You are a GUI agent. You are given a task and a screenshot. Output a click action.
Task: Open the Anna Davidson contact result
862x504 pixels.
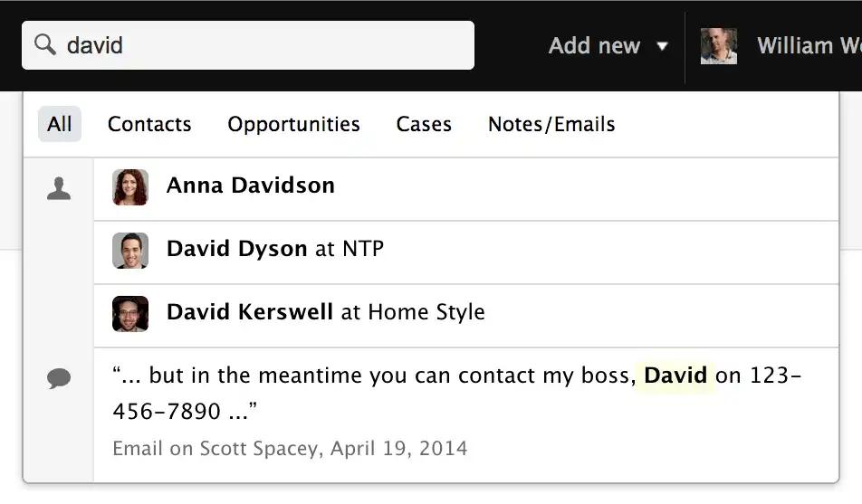pos(466,189)
